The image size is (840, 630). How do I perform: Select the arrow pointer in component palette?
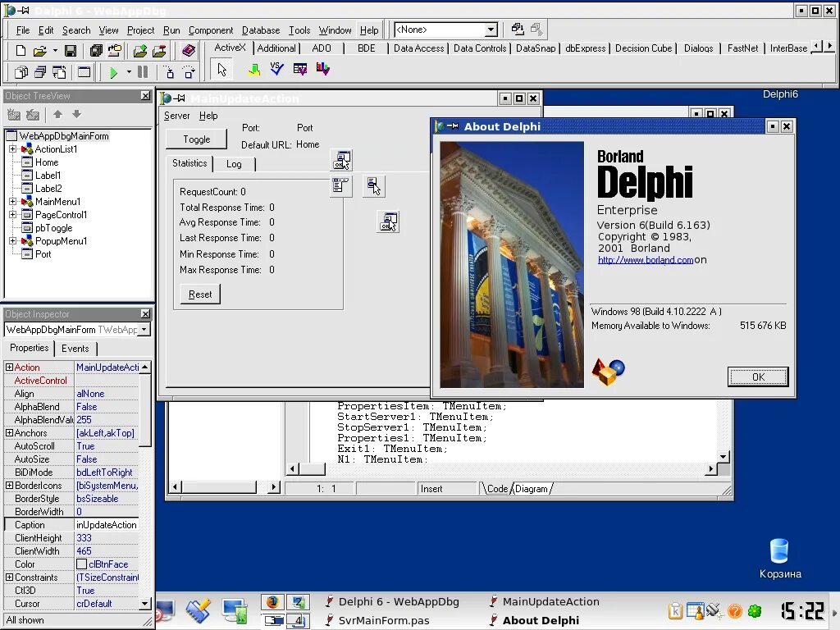(x=221, y=70)
